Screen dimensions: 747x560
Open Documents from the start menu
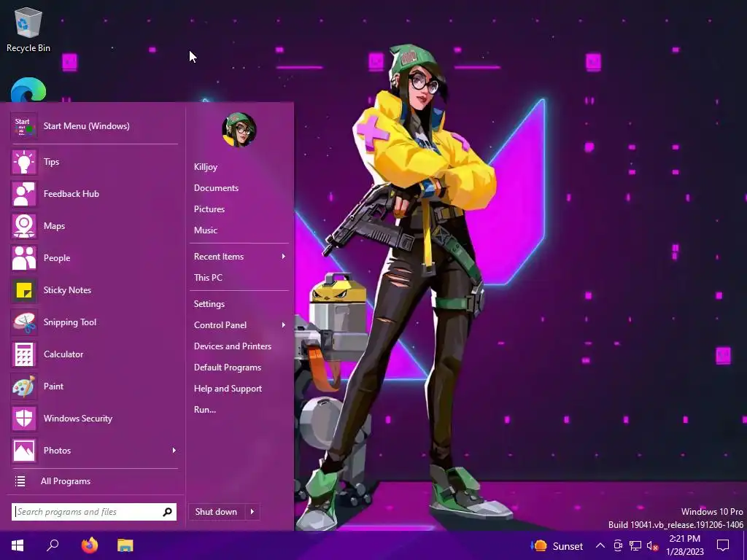point(216,188)
